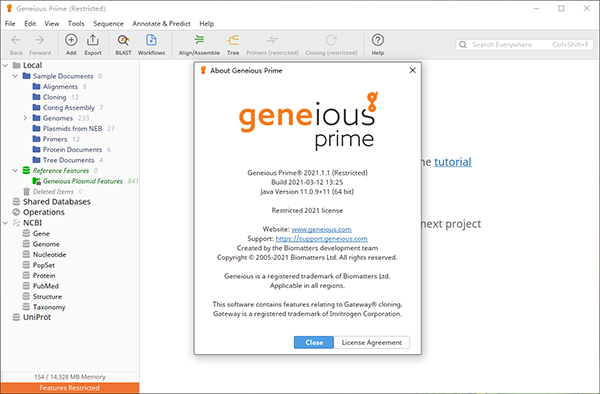This screenshot has width=600, height=394.
Task: Open Geneious Plasmid Features folder
Action: coord(83,181)
